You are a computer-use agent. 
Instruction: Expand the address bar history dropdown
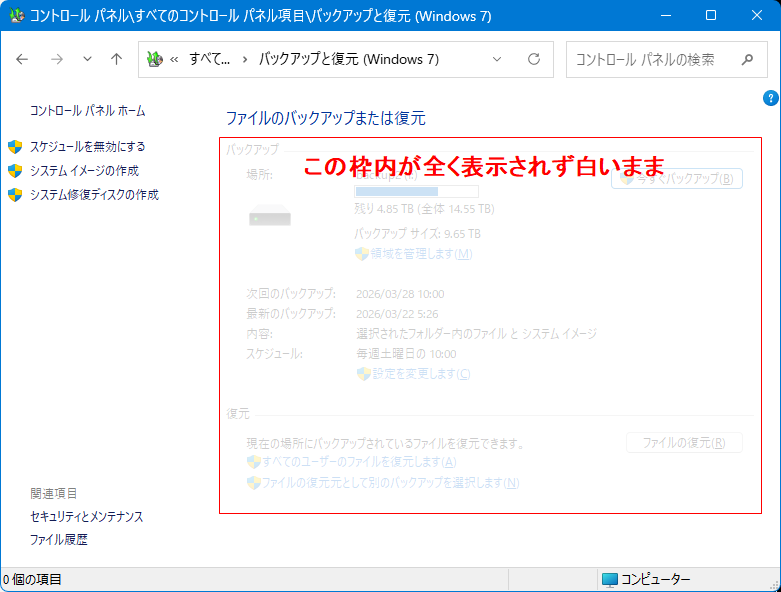click(x=498, y=59)
